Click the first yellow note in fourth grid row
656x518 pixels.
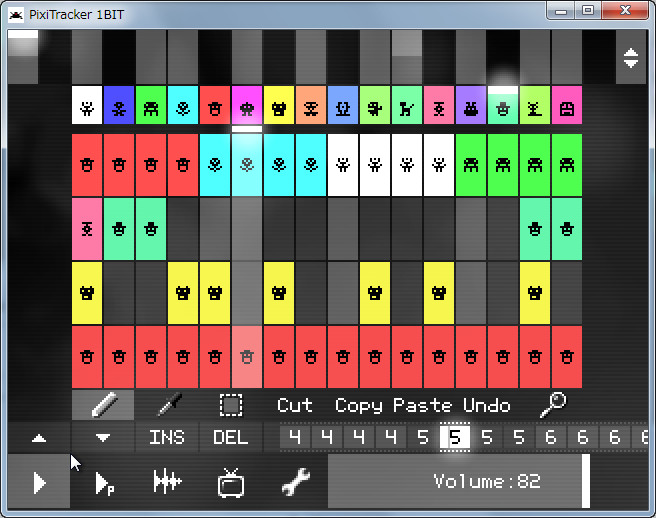pyautogui.click(x=87, y=293)
